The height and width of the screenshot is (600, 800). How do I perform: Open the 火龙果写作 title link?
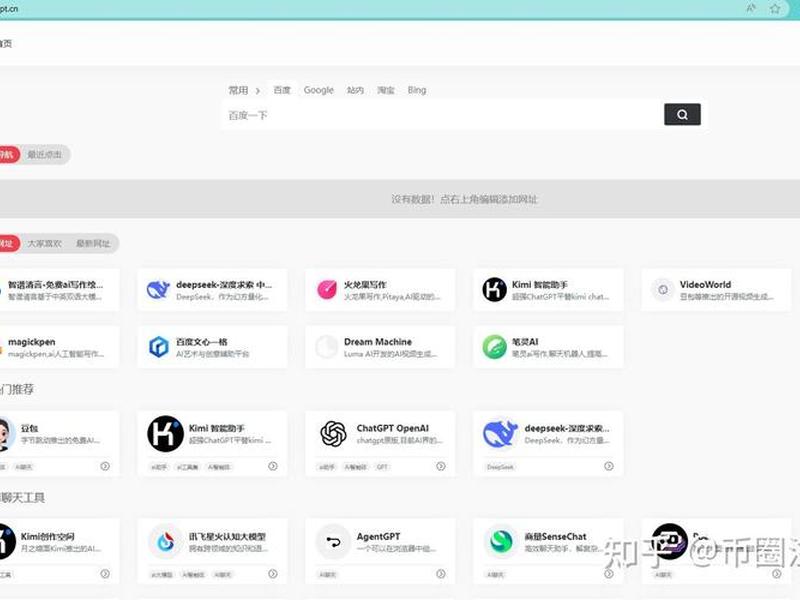pyautogui.click(x=365, y=285)
